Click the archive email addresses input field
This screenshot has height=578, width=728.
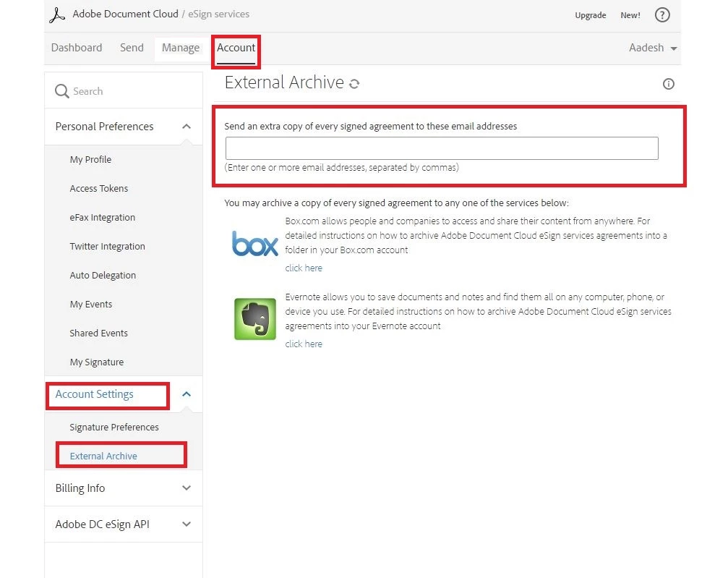tap(442, 148)
